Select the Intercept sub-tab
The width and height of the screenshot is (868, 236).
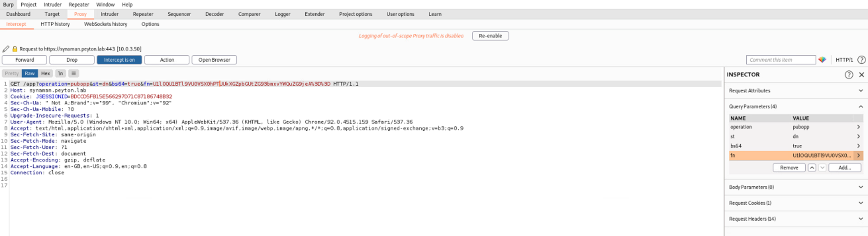point(16,24)
